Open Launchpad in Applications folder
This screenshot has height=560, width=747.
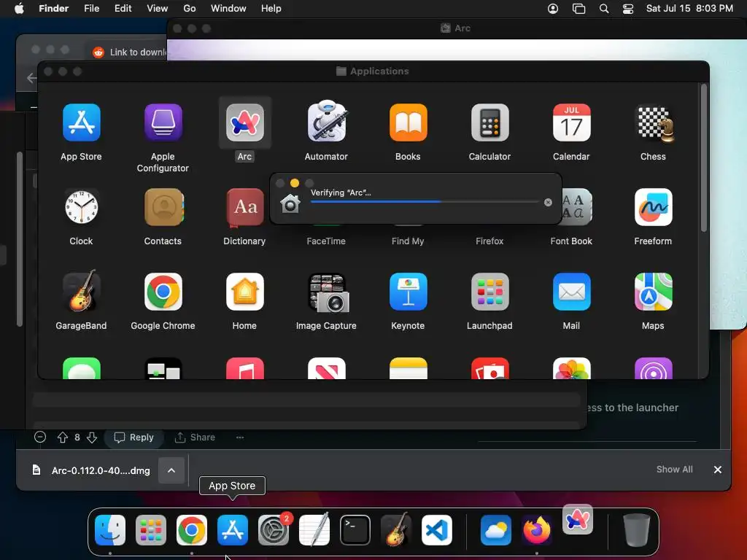click(x=489, y=292)
